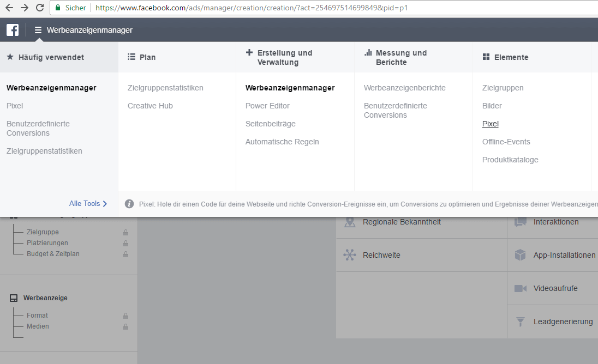Click the map pin icon for Regionale Bekanntheit
This screenshot has width=598, height=364.
350,222
